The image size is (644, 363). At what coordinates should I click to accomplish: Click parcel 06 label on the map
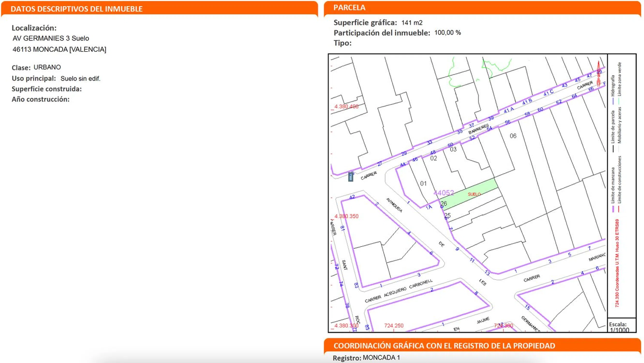point(513,136)
